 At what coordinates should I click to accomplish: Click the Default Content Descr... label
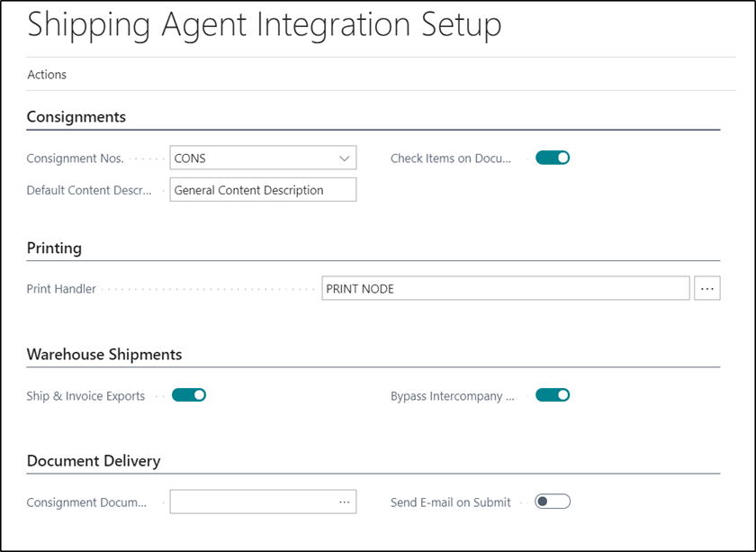pos(89,190)
